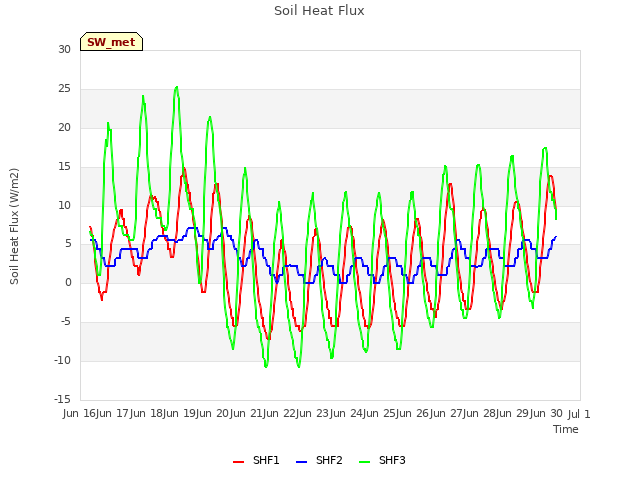Image resolution: width=640 pixels, height=480 pixels.
Task: Toggle the SHF2 legend entry
Action: pos(319,460)
